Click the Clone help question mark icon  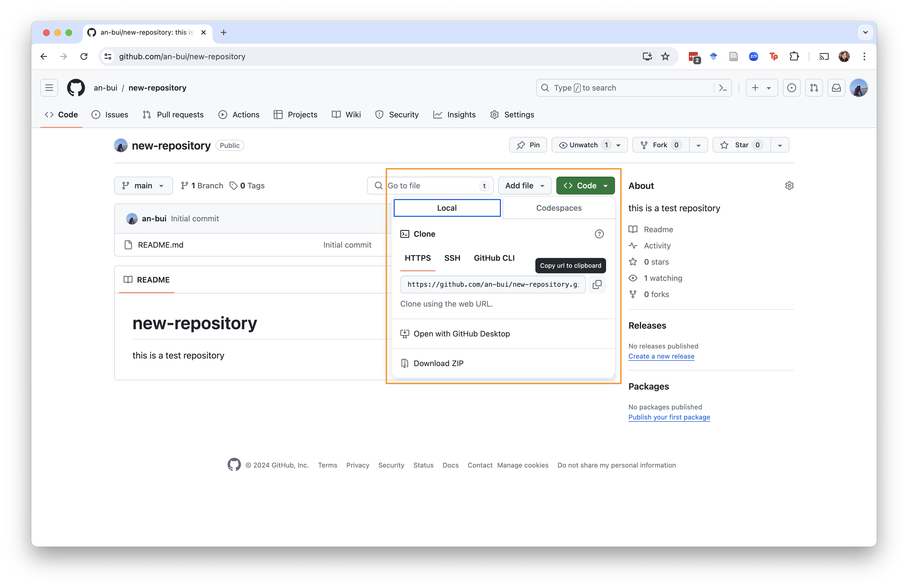click(599, 234)
